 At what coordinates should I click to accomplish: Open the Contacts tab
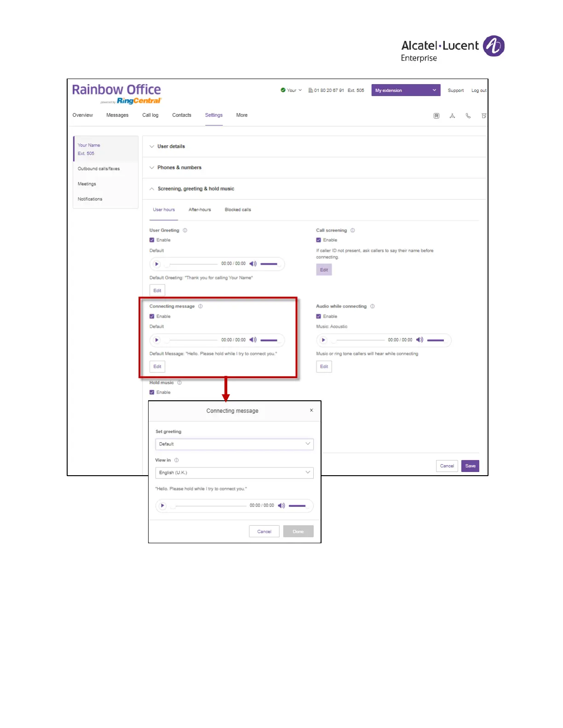coord(182,115)
